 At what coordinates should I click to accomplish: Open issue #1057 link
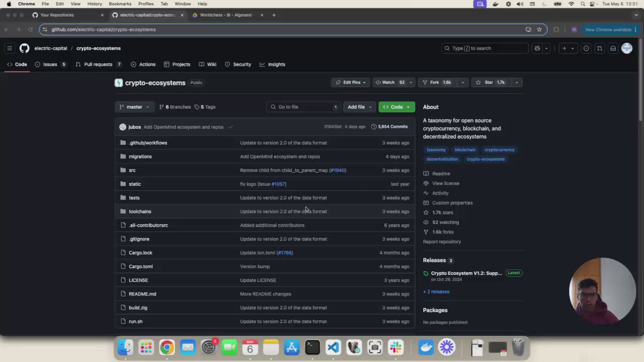[x=278, y=184]
